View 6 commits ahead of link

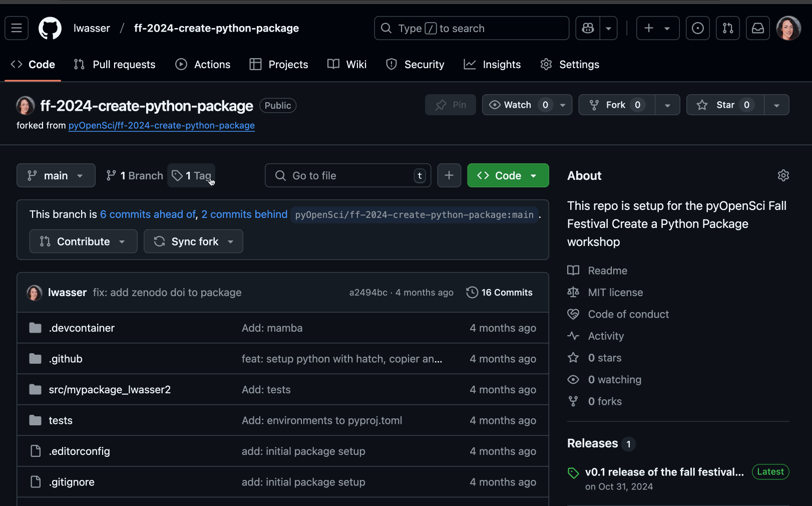[x=148, y=214]
